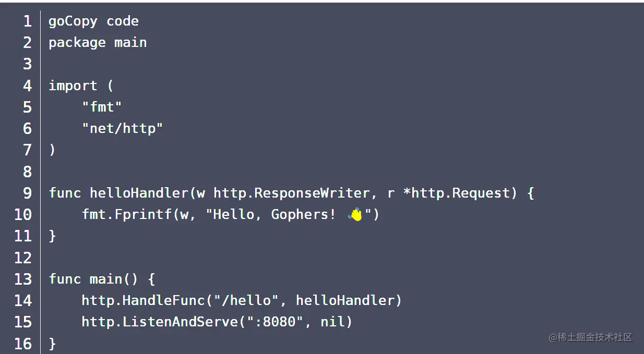
Task: Click line number 13 in the gutter
Action: click(23, 279)
